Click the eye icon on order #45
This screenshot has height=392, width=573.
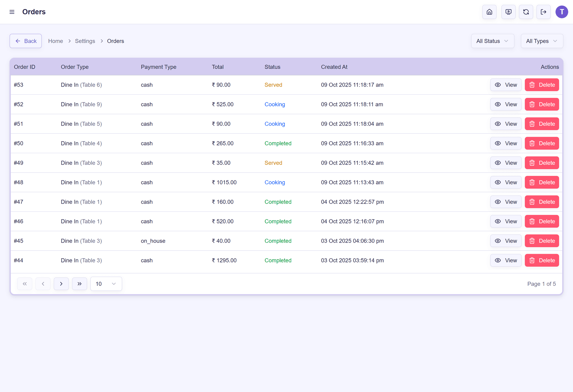click(x=497, y=241)
